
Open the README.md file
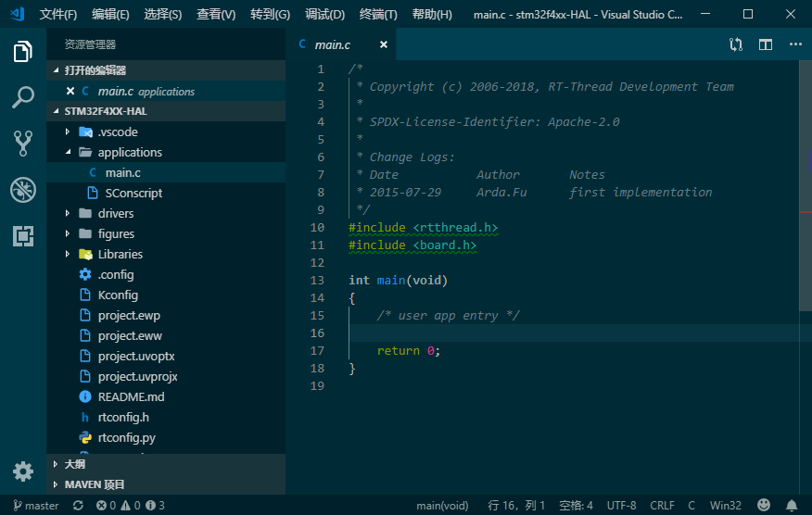coord(166,396)
